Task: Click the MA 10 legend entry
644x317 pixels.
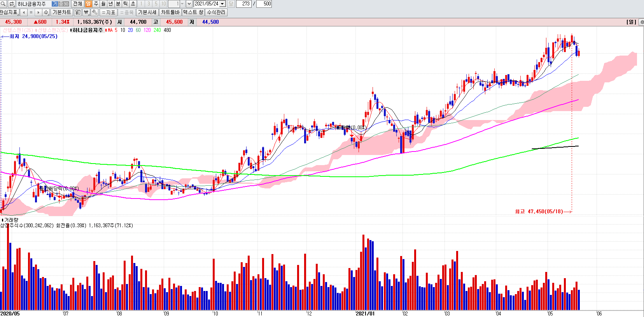Action: pyautogui.click(x=122, y=30)
